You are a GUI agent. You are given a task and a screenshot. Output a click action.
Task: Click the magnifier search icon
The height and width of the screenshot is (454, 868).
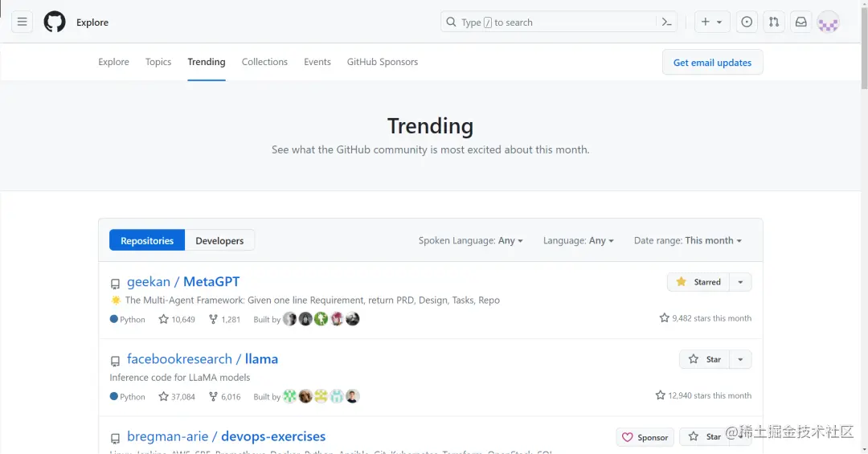tap(451, 22)
